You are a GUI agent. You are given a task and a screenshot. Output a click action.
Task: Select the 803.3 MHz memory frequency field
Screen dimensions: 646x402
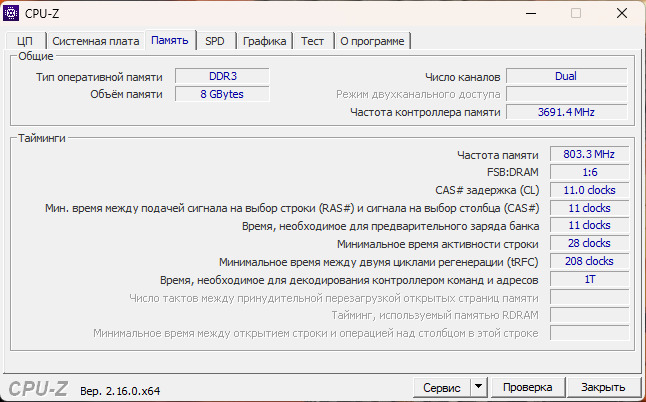589,154
